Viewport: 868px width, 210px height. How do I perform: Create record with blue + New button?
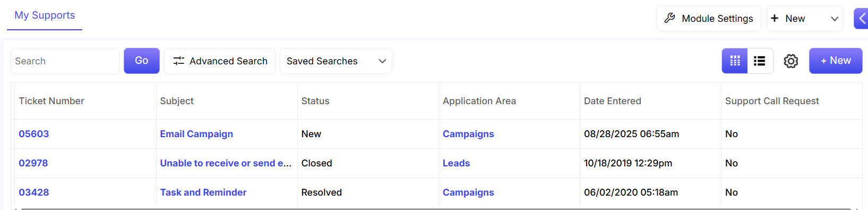pyautogui.click(x=836, y=61)
